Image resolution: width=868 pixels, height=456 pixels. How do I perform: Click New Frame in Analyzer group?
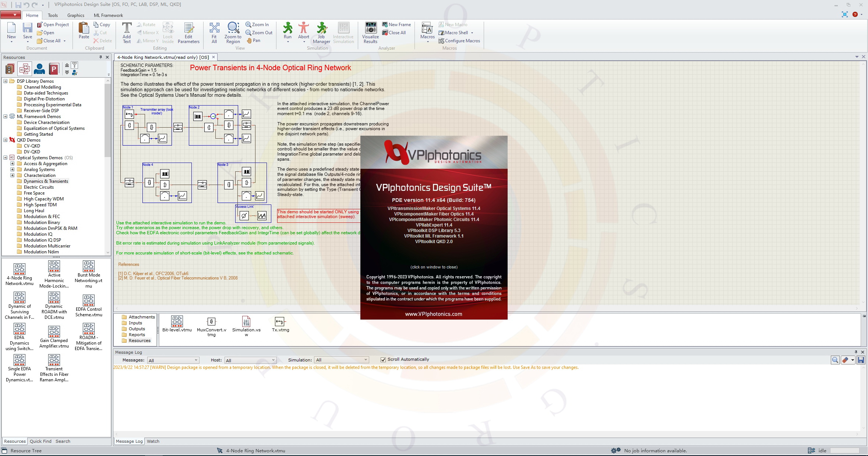coord(396,25)
